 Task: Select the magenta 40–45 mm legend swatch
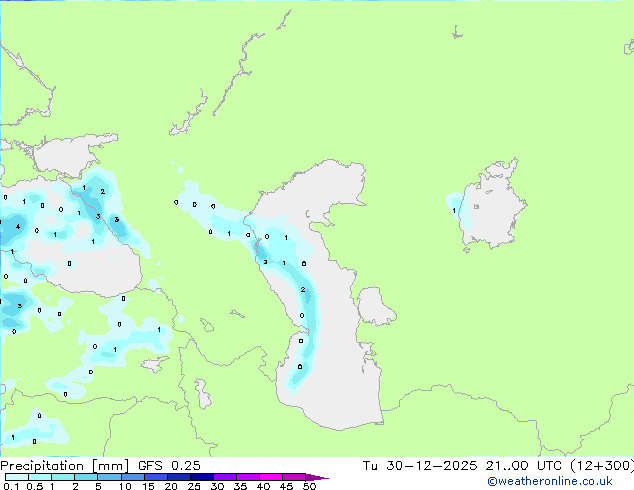271,477
